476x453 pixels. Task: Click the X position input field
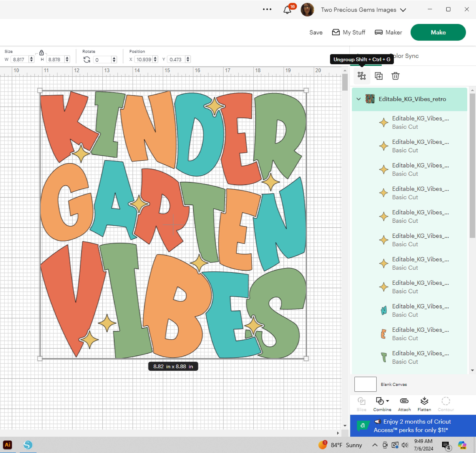coord(143,59)
